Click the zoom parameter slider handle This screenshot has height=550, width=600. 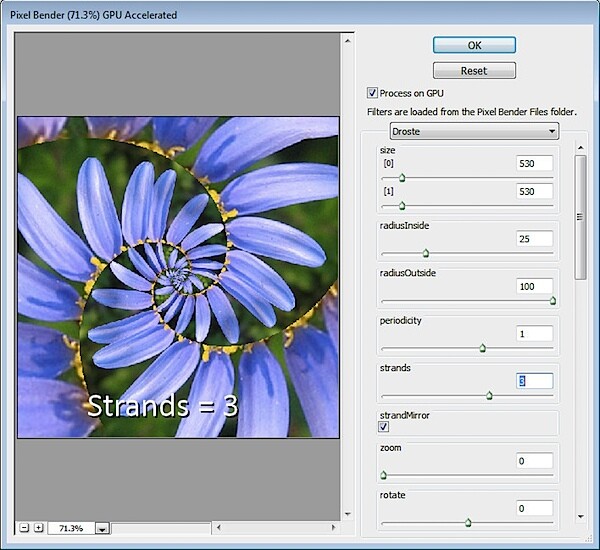point(383,475)
